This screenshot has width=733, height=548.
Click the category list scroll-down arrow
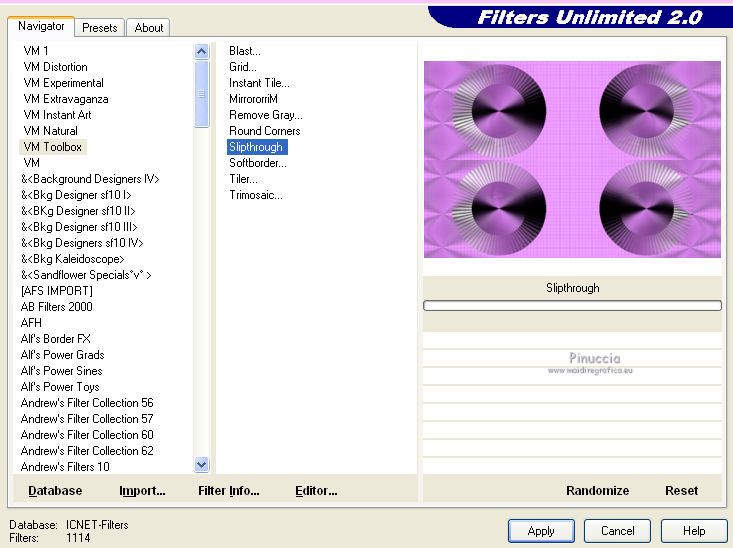pos(201,464)
